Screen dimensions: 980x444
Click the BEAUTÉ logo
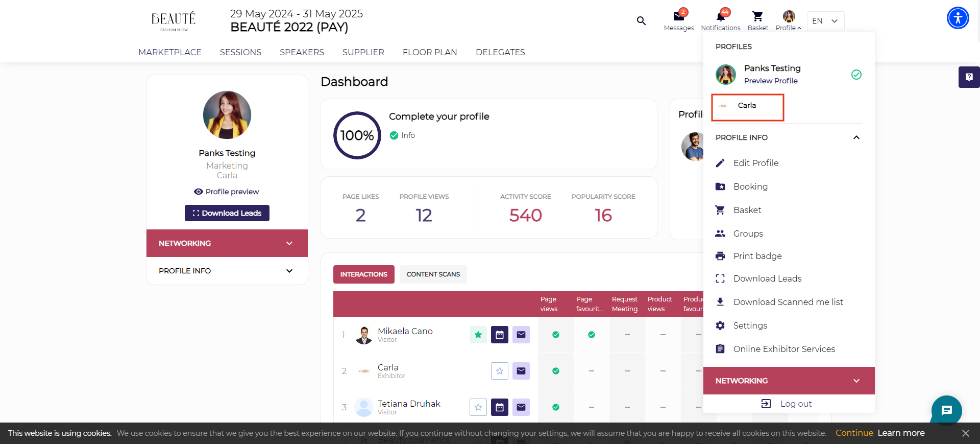174,21
